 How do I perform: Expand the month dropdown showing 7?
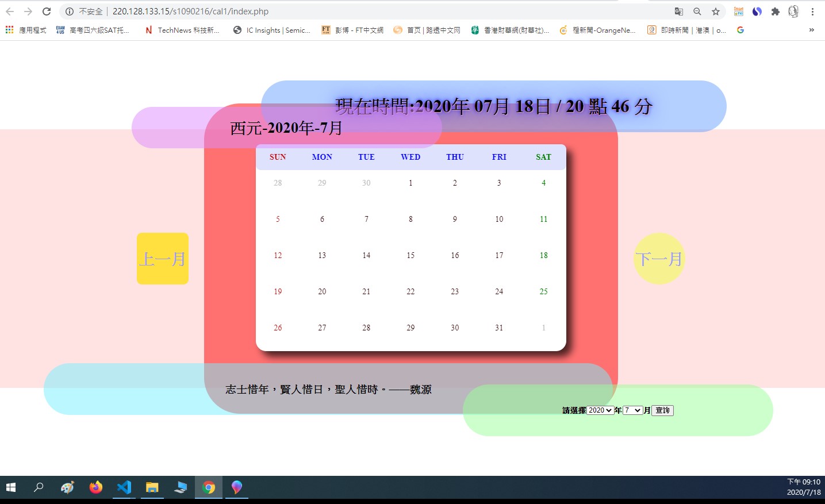pos(633,410)
